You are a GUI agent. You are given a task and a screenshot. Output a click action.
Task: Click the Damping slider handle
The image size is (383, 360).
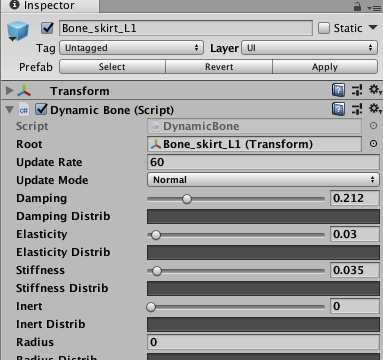(x=187, y=199)
